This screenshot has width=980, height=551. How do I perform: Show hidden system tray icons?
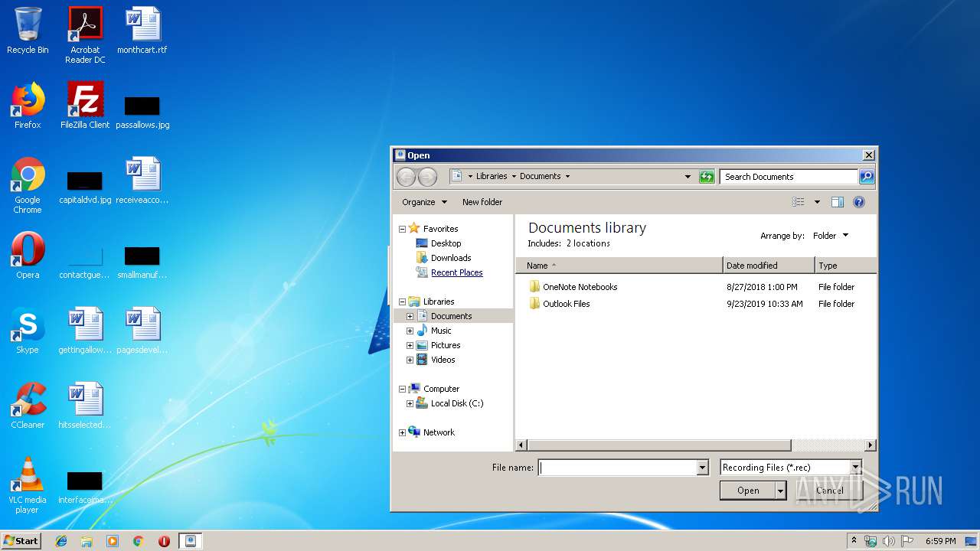point(854,541)
